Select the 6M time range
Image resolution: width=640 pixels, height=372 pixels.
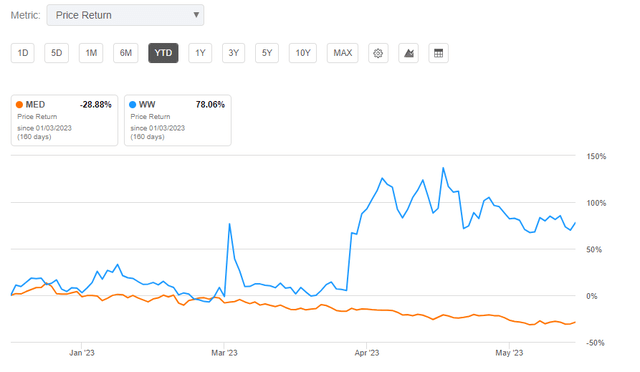pos(126,53)
